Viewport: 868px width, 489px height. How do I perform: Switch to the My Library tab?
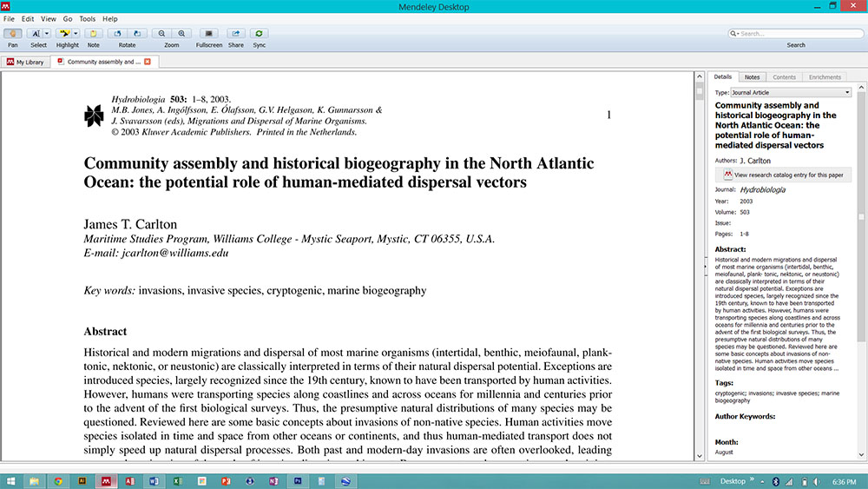[25, 62]
